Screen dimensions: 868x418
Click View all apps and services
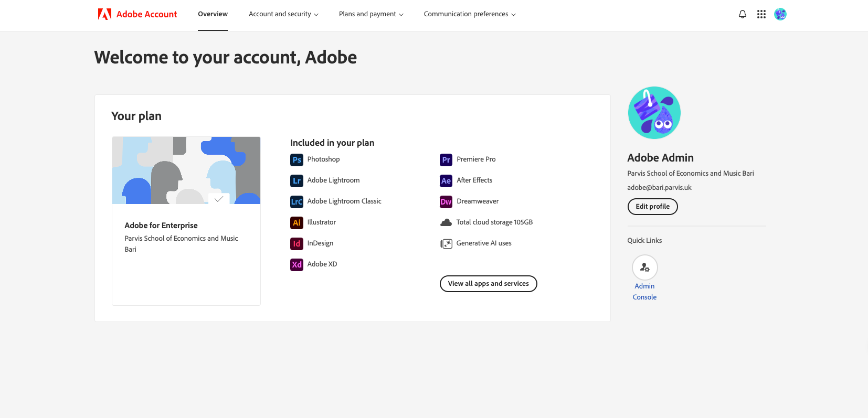[489, 284]
